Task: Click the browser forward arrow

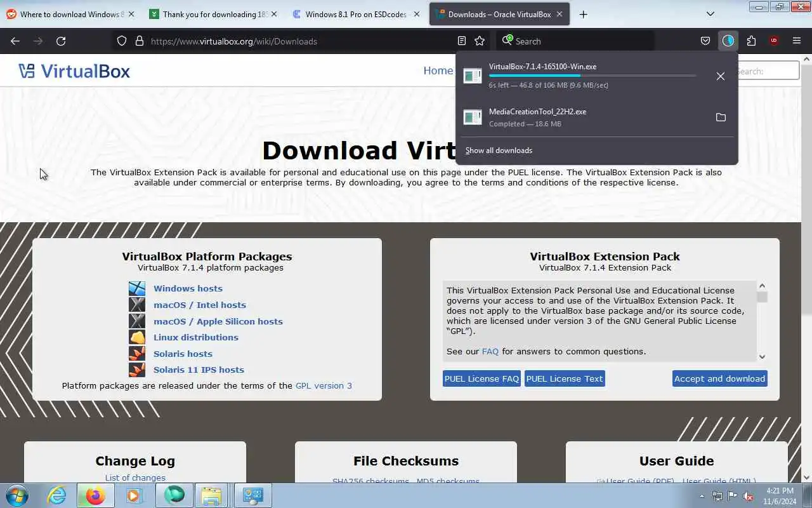Action: [x=38, y=41]
